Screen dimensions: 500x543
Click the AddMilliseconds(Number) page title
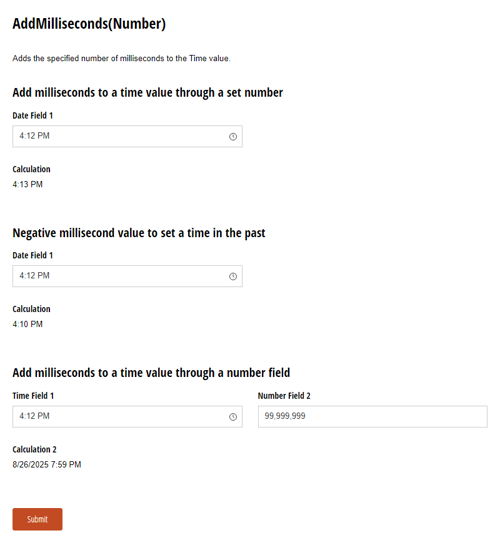(89, 24)
